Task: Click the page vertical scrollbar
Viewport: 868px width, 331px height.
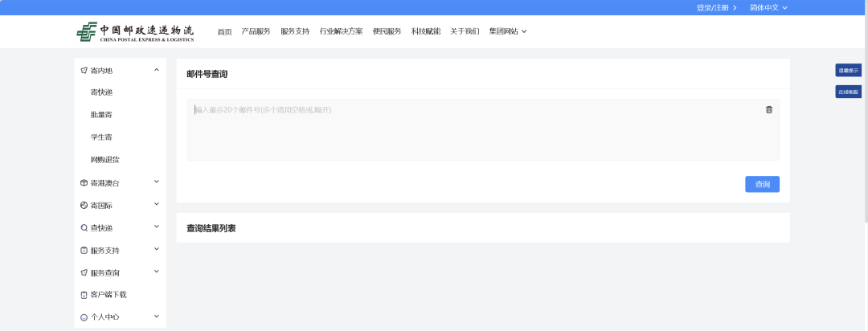Action: pyautogui.click(x=866, y=111)
